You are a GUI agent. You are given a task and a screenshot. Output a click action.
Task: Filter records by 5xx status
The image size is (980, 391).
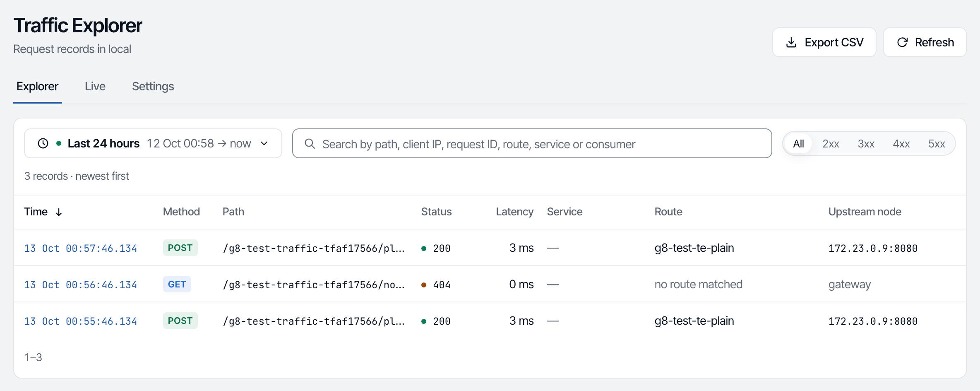937,144
